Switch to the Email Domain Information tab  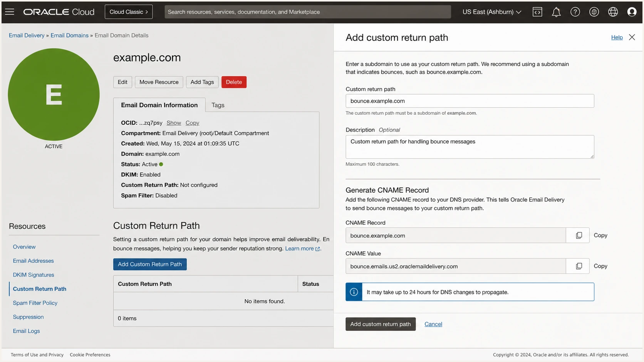(x=159, y=105)
